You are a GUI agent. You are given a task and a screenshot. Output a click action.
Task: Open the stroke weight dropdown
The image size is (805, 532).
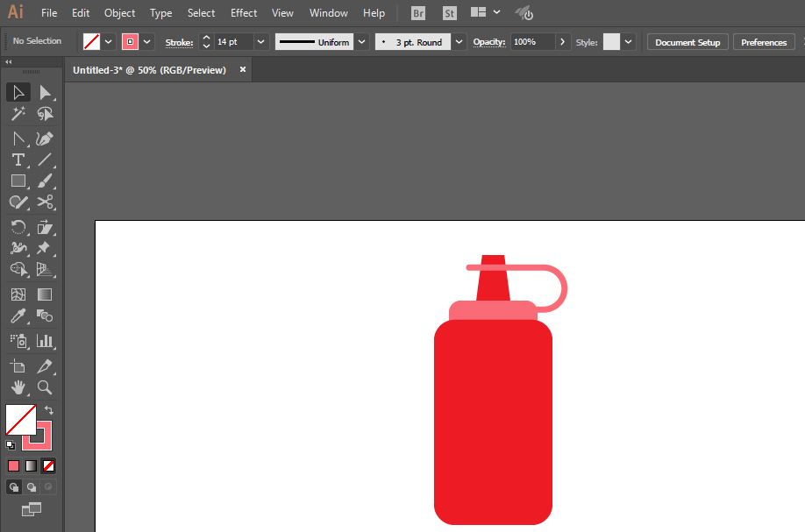261,42
